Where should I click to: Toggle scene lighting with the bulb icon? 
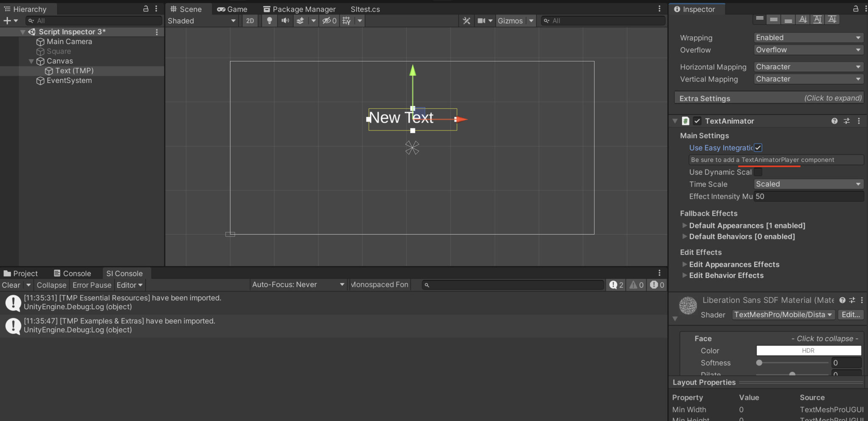269,20
